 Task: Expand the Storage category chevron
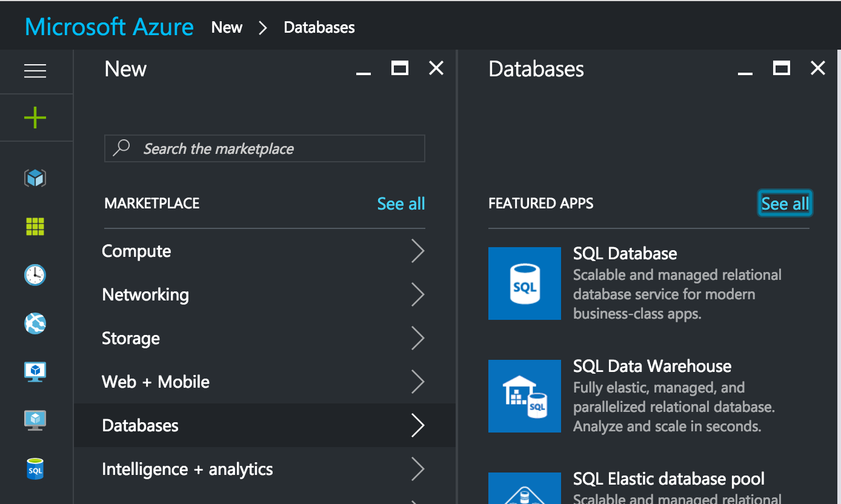417,338
